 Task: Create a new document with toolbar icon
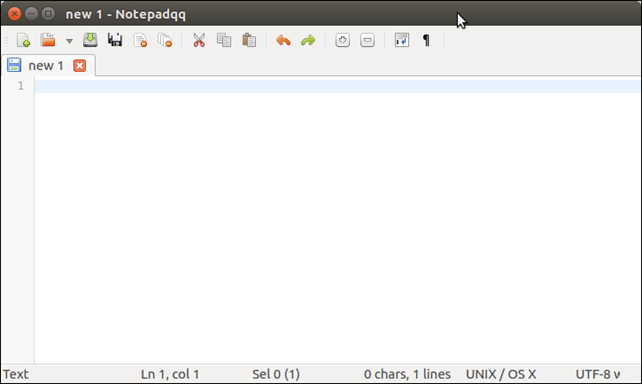coord(23,40)
